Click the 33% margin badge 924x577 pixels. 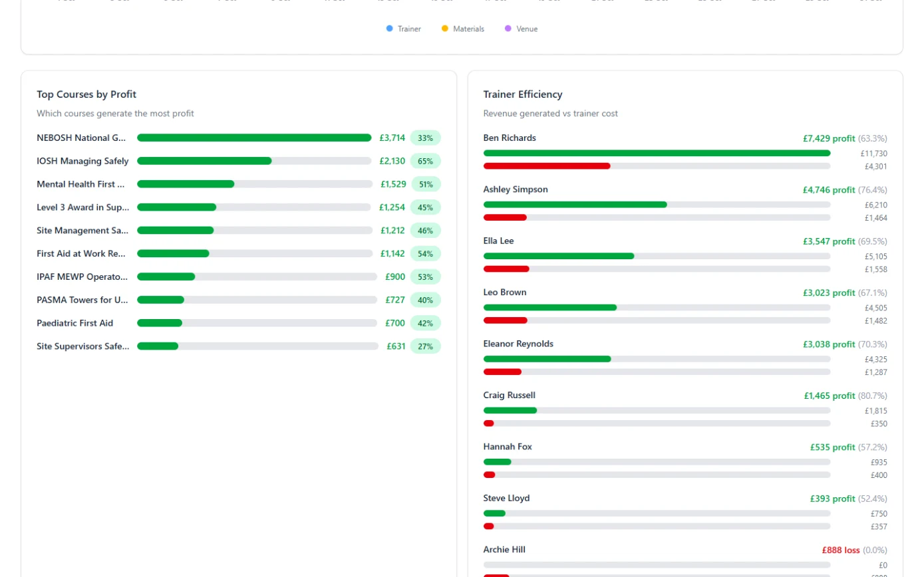coord(426,138)
